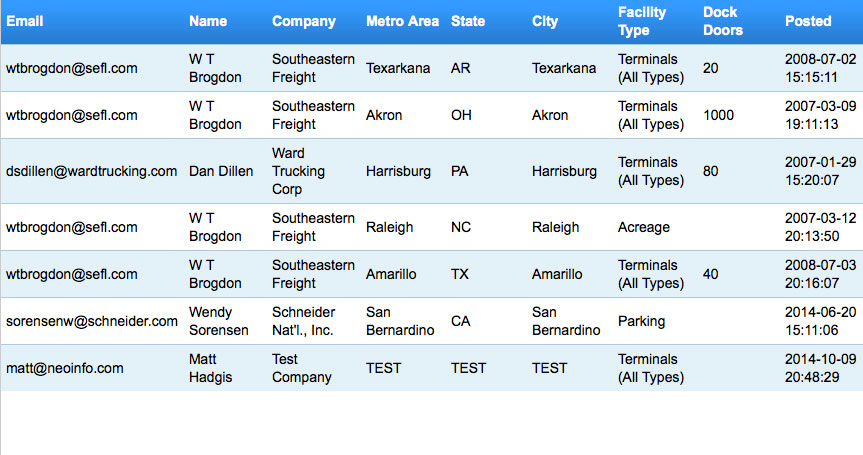Click the Acreage facility type cell
863x455 pixels.
pos(644,227)
